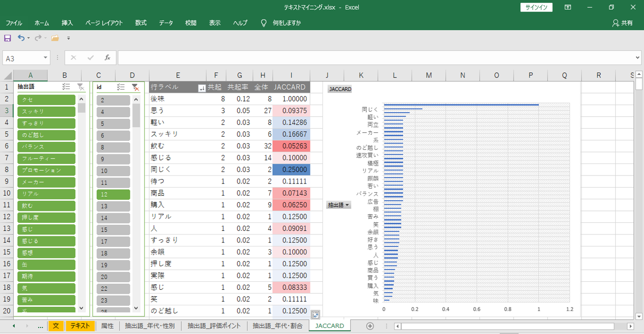Expand the 抽出語 chart field button dropdown
This screenshot has height=334, width=644.
click(338, 205)
